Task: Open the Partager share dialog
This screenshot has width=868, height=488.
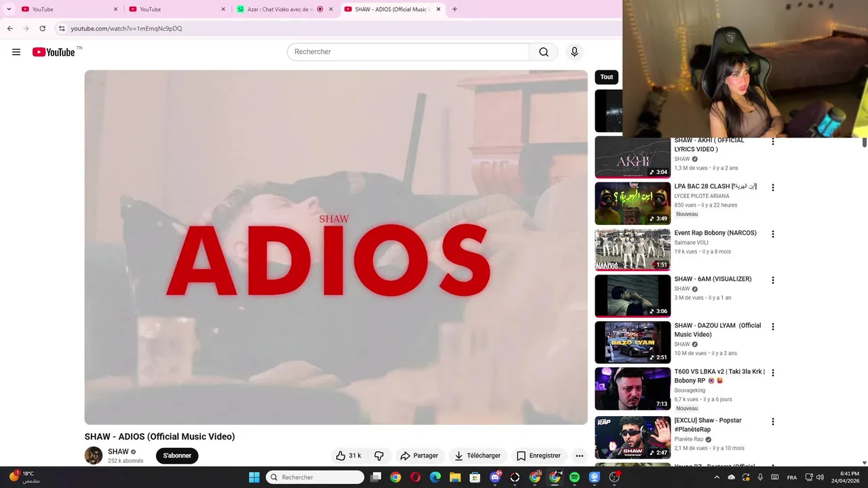Action: 419,455
